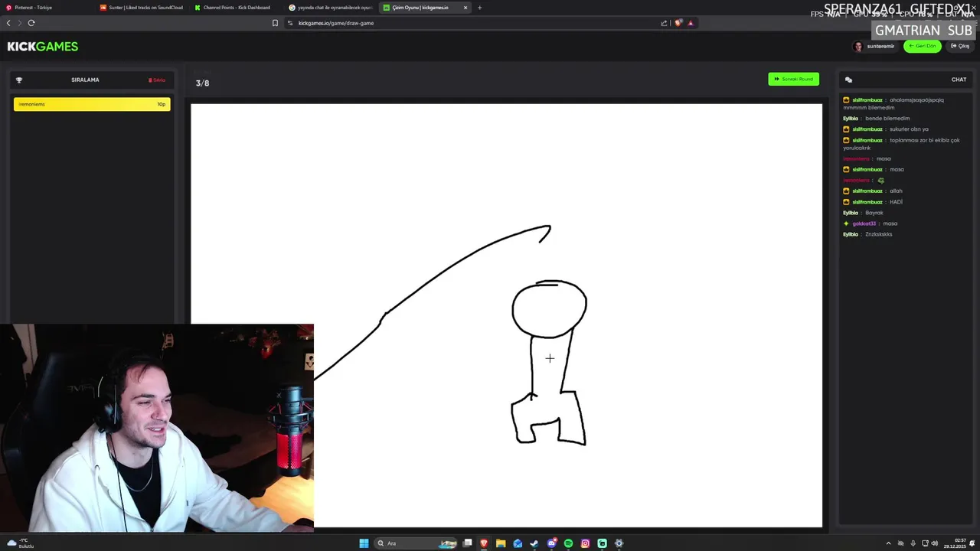The width and height of the screenshot is (980, 551).
Task: Switch to the Sunter SoundCloud liked tracks tab
Action: pos(142,8)
